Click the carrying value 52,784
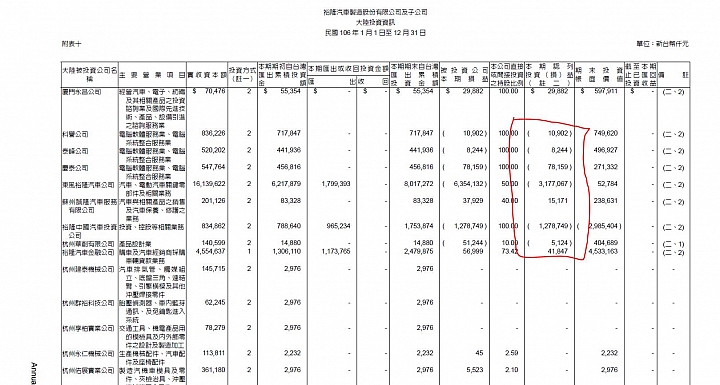Viewport: 720px width, 385px height. point(609,184)
